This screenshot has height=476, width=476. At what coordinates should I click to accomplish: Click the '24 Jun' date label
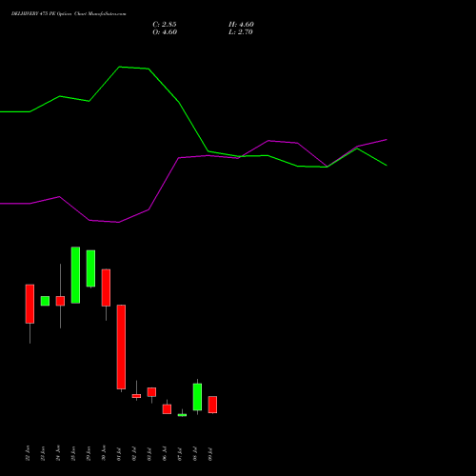click(58, 453)
